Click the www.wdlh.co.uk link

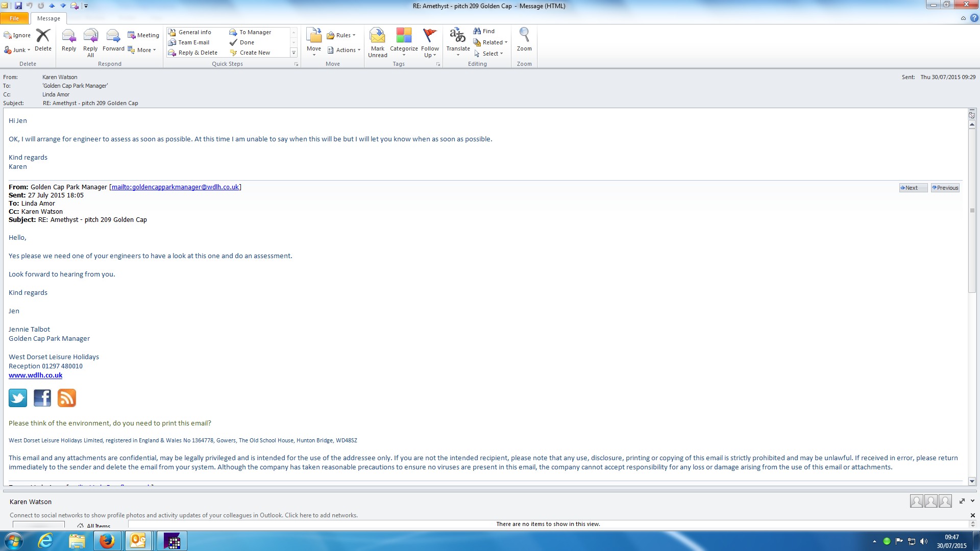pos(35,375)
